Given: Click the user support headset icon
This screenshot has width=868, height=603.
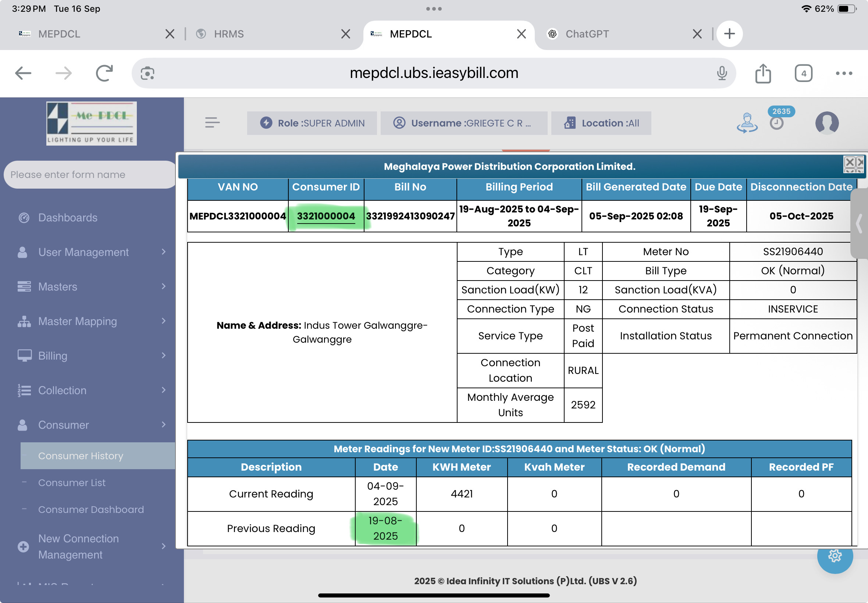Looking at the screenshot, I should pyautogui.click(x=747, y=123).
